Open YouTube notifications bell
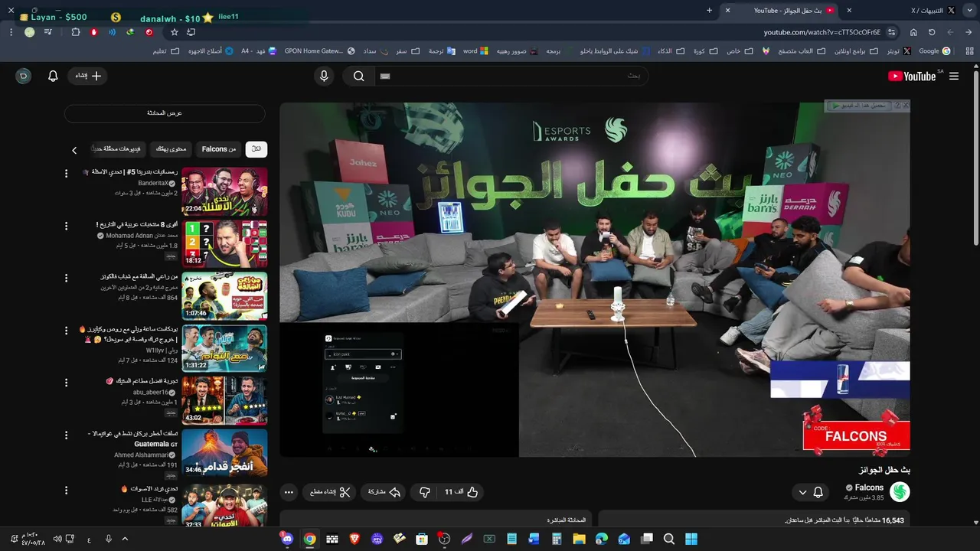Screen dimensions: 980x551 point(53,76)
